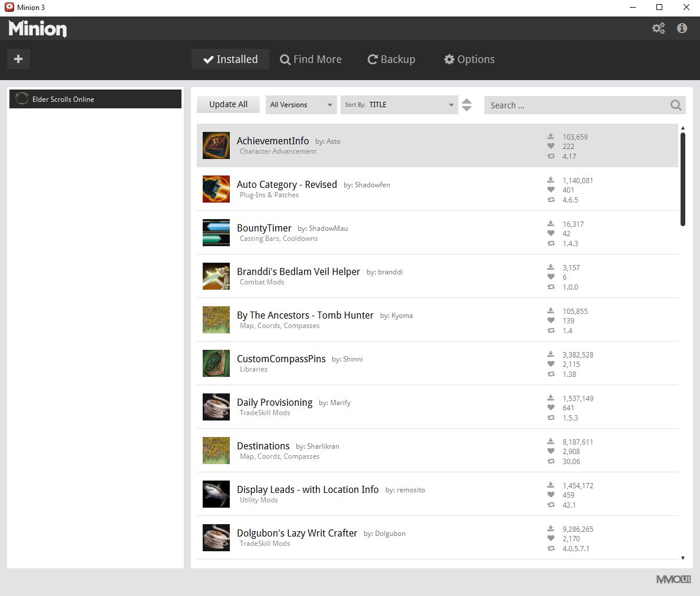Screen dimensions: 700x596
Task: Click Dolgubon's Lazy Writ Crafter icon
Action: (x=216, y=538)
